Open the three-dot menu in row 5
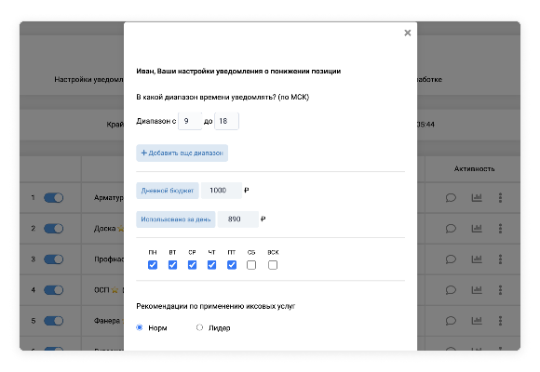This screenshot has height=372, width=540. point(500,321)
